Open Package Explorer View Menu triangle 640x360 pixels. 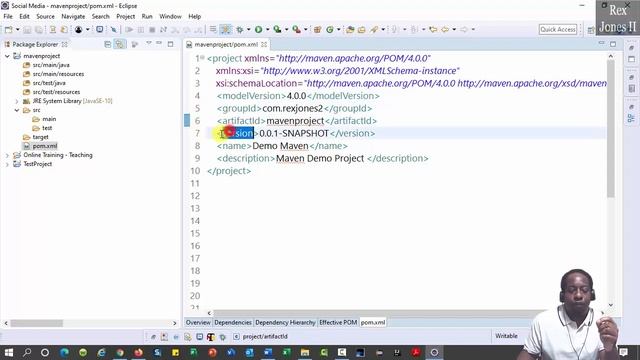(x=149, y=43)
